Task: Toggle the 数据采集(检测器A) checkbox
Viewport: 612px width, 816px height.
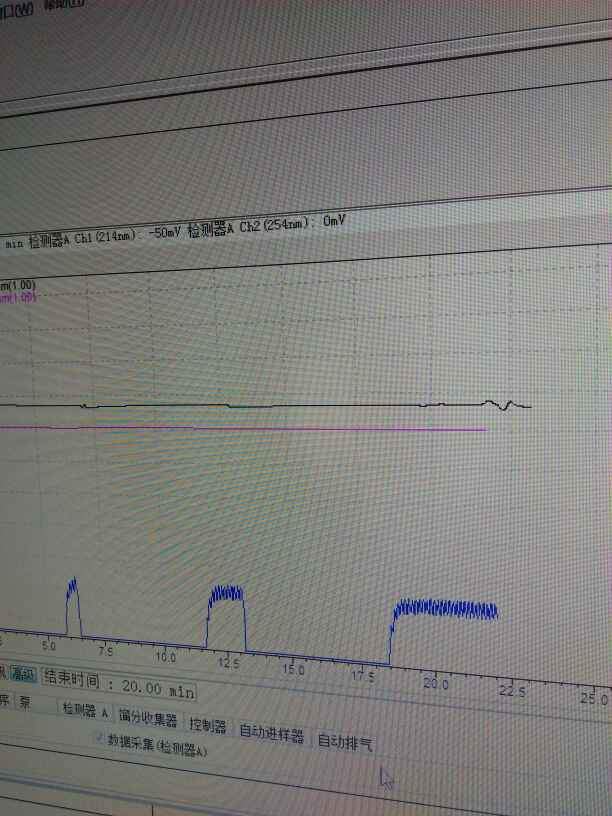Action: (100, 737)
